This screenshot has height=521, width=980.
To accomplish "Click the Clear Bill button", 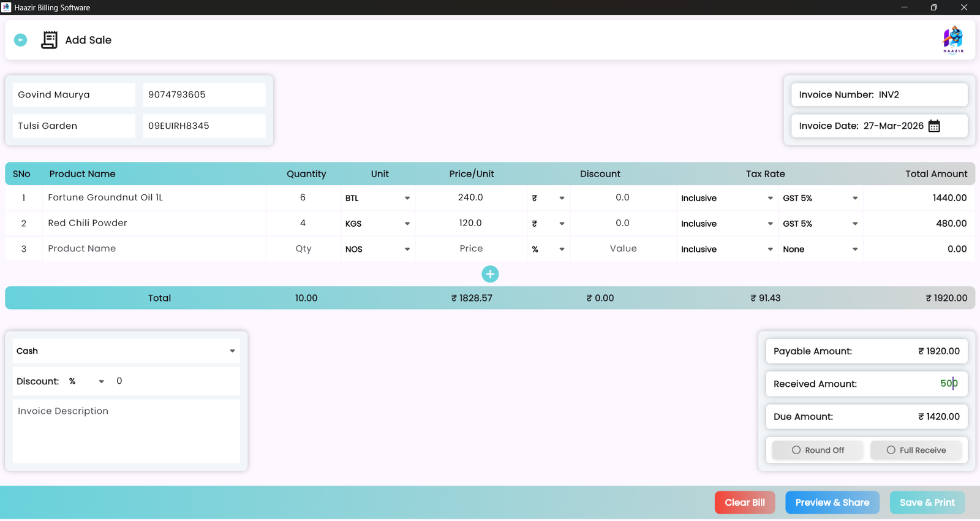I will 745,503.
